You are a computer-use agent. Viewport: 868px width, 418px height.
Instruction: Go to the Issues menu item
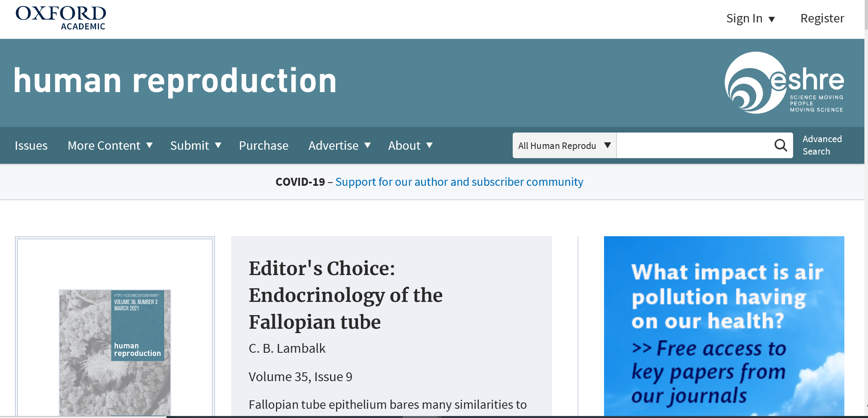[x=31, y=145]
